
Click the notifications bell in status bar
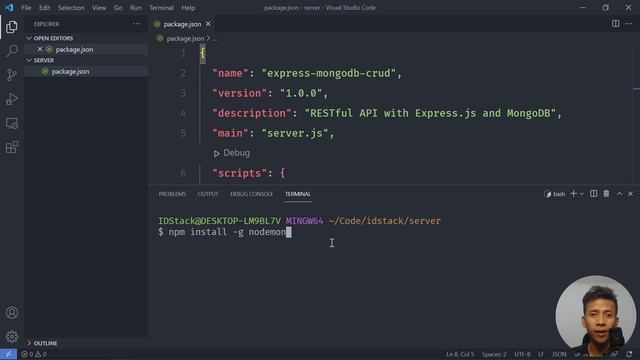click(629, 354)
